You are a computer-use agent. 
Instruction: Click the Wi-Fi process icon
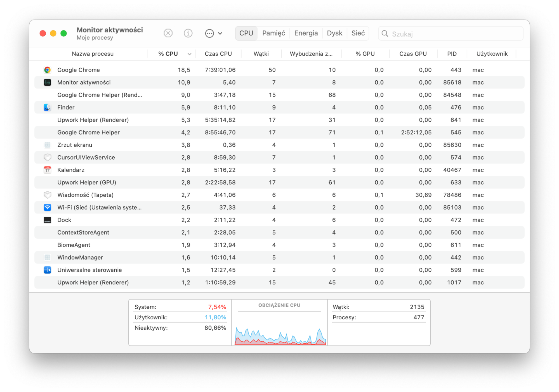[47, 207]
